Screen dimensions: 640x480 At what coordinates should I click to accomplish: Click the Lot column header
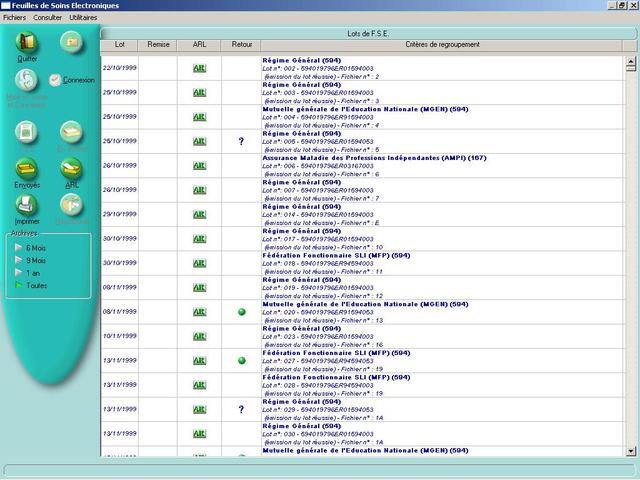click(119, 45)
